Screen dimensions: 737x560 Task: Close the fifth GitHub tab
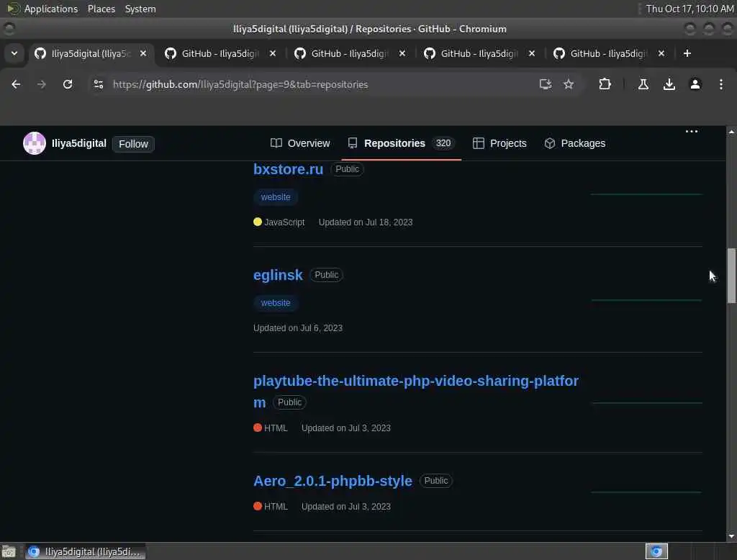[x=661, y=53]
